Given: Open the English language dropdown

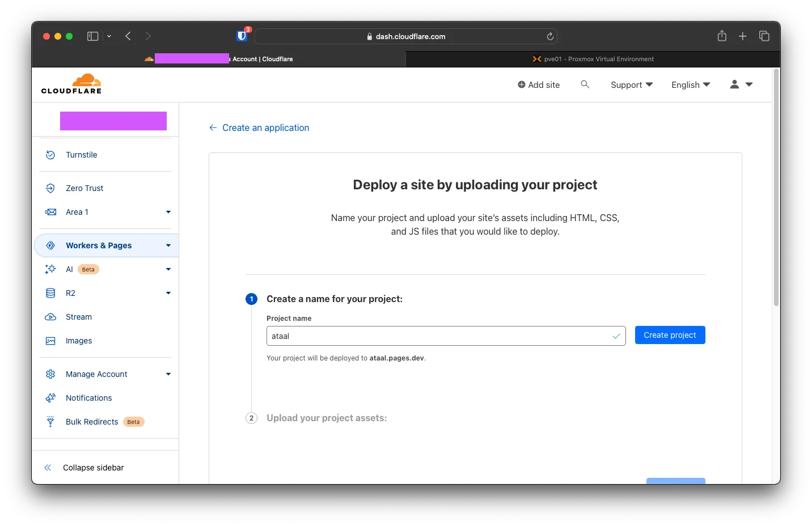Looking at the screenshot, I should [691, 84].
